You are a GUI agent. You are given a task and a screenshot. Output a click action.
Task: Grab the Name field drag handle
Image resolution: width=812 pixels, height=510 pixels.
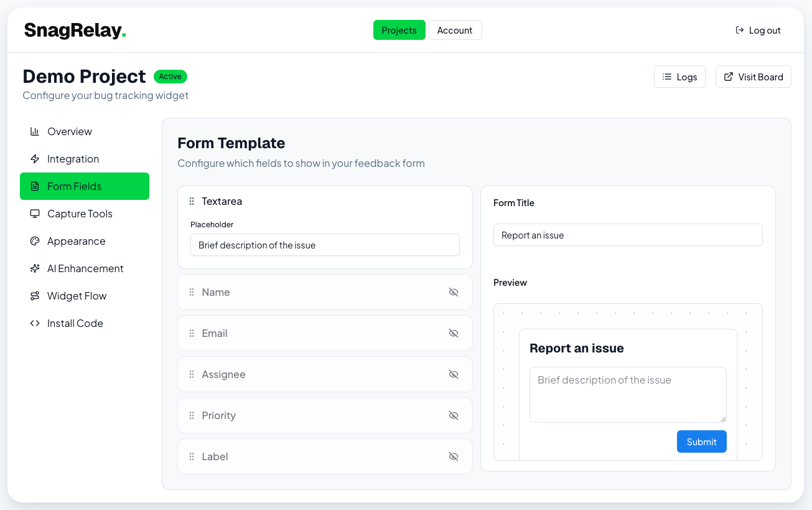[x=192, y=292]
